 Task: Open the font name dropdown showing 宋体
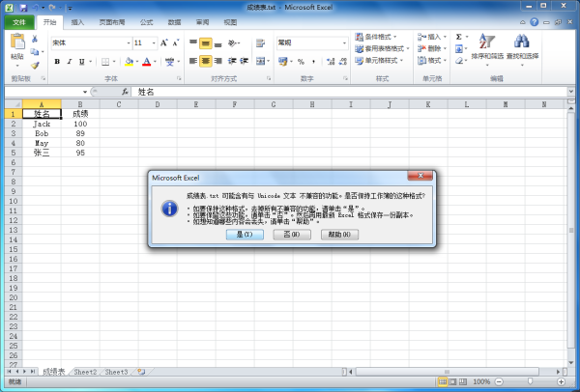(x=129, y=42)
